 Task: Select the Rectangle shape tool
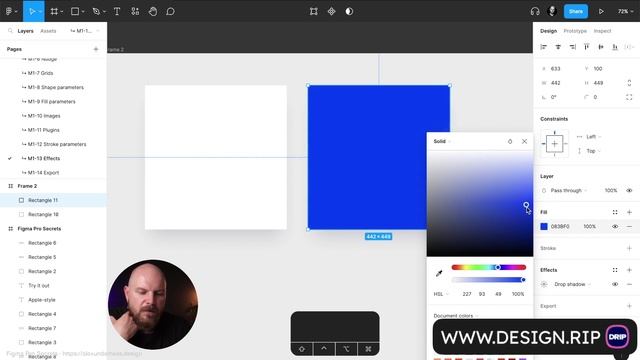coord(76,11)
